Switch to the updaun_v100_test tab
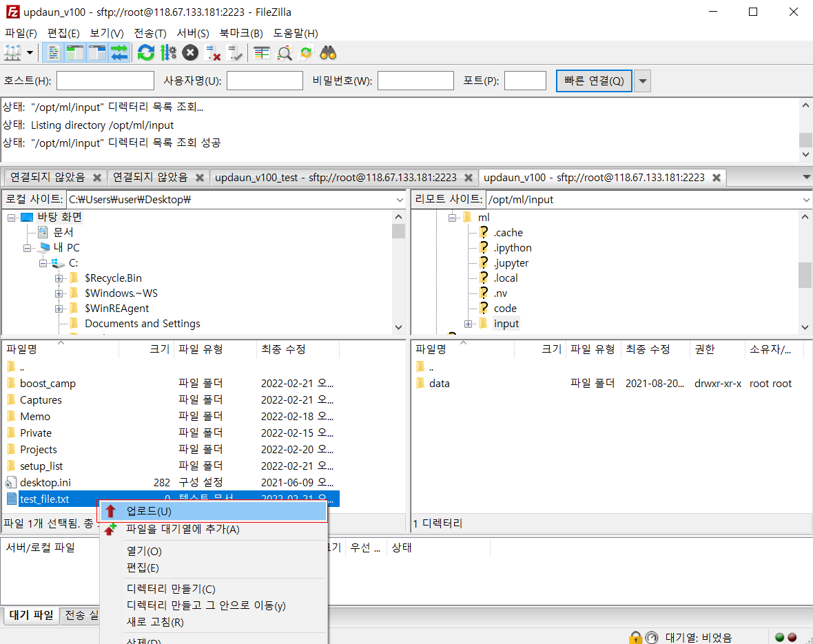 tap(336, 177)
